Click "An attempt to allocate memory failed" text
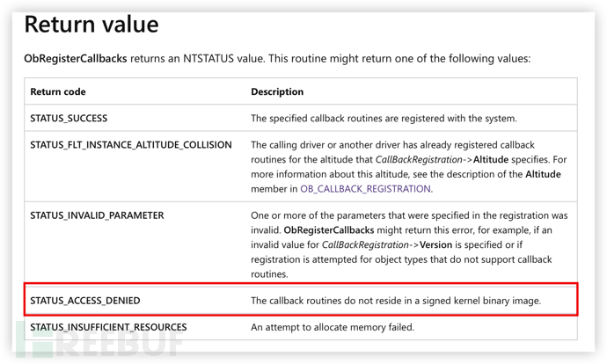 point(333,327)
